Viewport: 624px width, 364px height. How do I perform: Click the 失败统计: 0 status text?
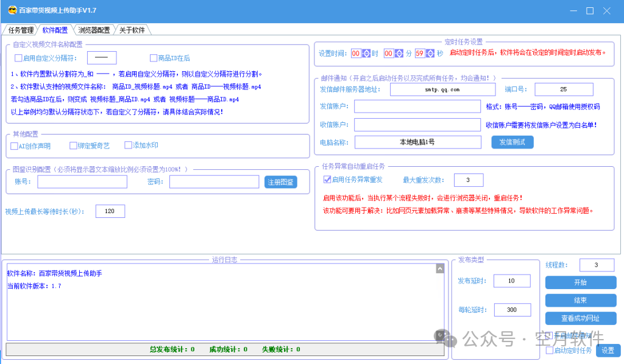tap(281, 349)
